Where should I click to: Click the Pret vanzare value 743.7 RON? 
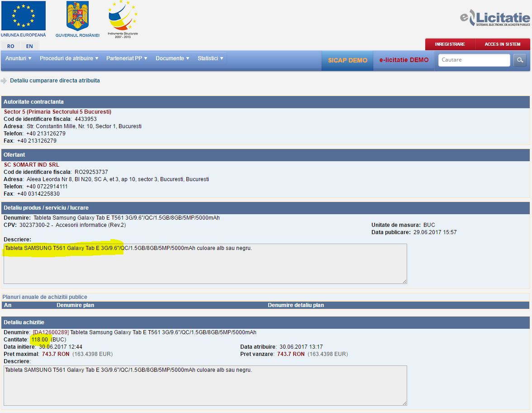[291, 354]
